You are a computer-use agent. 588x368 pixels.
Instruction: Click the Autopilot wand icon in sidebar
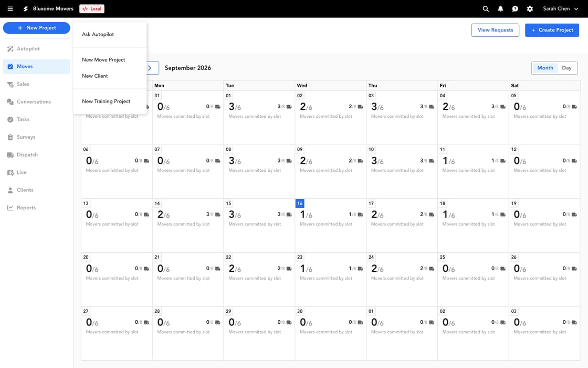click(10, 49)
